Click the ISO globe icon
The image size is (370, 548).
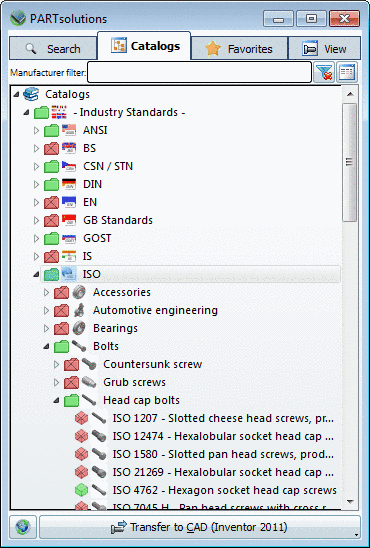(68, 274)
